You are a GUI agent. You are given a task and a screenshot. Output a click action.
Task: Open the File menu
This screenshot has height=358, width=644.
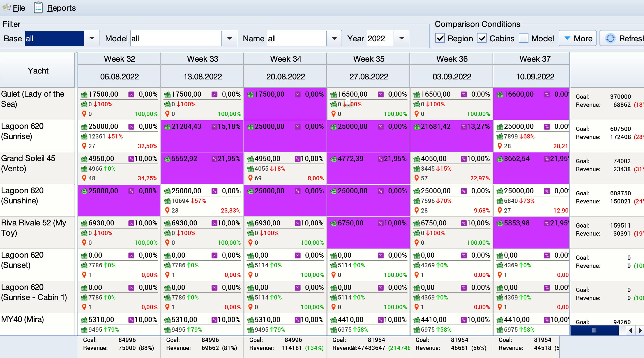pos(19,8)
